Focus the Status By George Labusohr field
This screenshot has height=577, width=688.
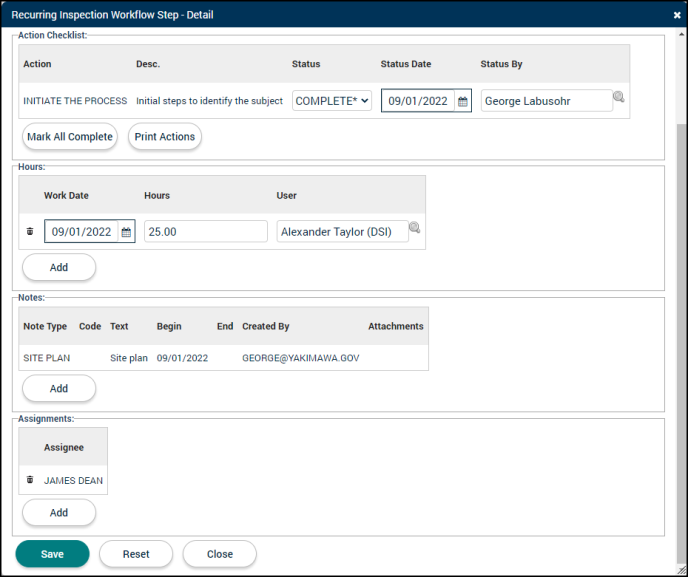pos(546,101)
